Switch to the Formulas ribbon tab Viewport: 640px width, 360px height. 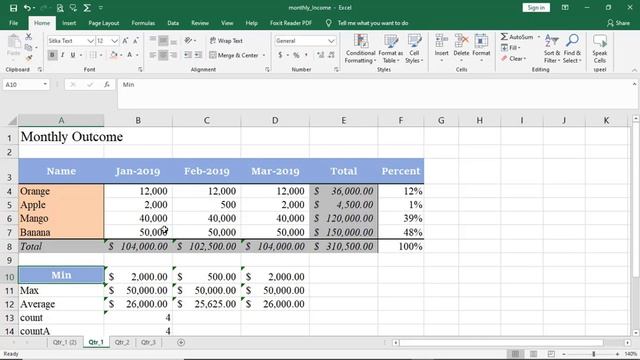tap(143, 23)
